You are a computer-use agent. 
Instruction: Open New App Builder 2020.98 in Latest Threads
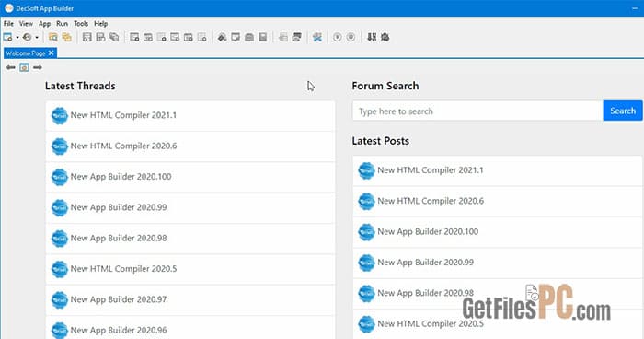[190, 239]
